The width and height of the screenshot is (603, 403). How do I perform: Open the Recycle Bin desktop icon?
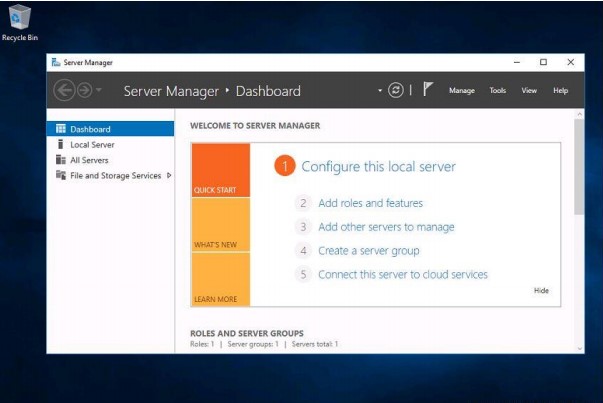pyautogui.click(x=20, y=22)
